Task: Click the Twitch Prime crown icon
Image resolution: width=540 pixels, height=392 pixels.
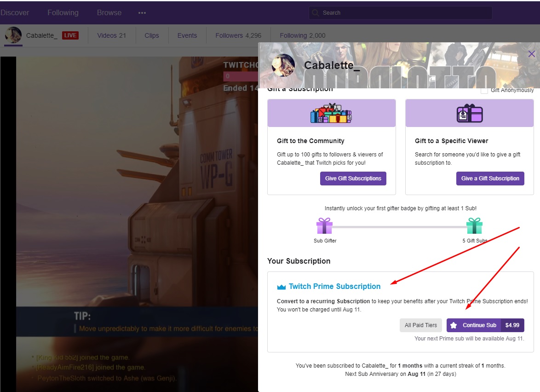Action: pos(281,287)
